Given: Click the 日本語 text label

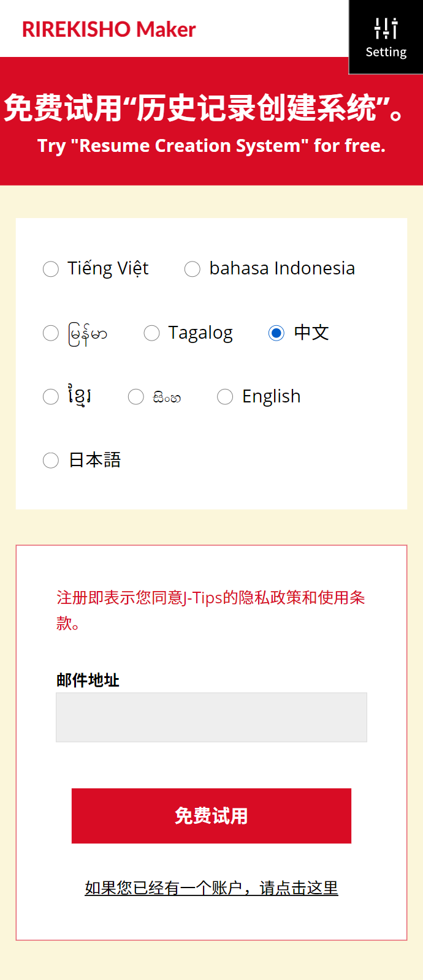Looking at the screenshot, I should (95, 460).
